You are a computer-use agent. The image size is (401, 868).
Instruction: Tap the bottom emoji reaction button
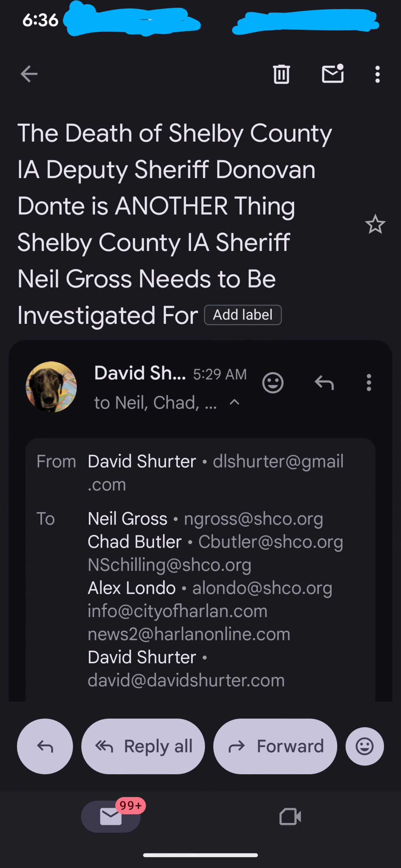pos(365,746)
